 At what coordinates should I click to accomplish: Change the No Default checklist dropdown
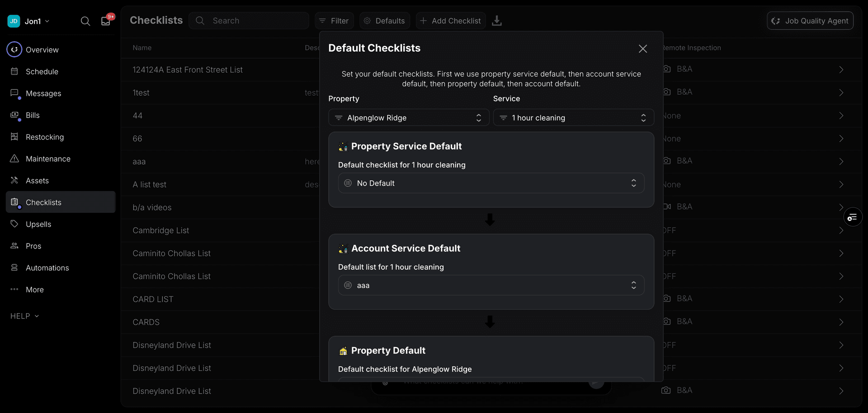(x=491, y=183)
